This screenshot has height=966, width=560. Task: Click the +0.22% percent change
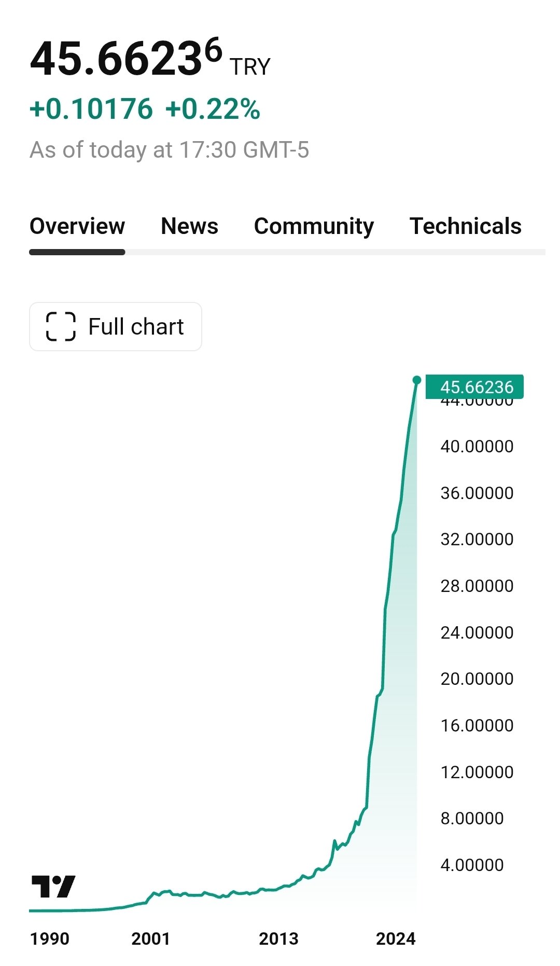[x=213, y=109]
